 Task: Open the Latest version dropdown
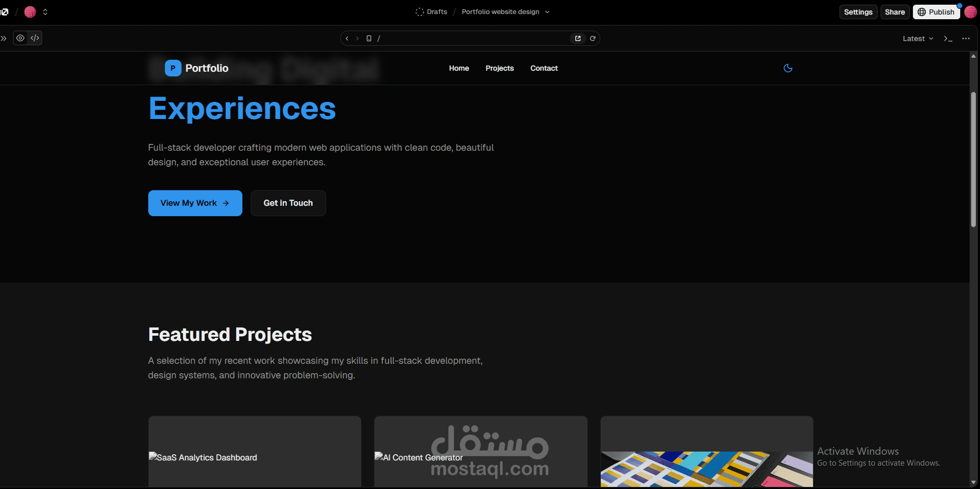click(917, 38)
